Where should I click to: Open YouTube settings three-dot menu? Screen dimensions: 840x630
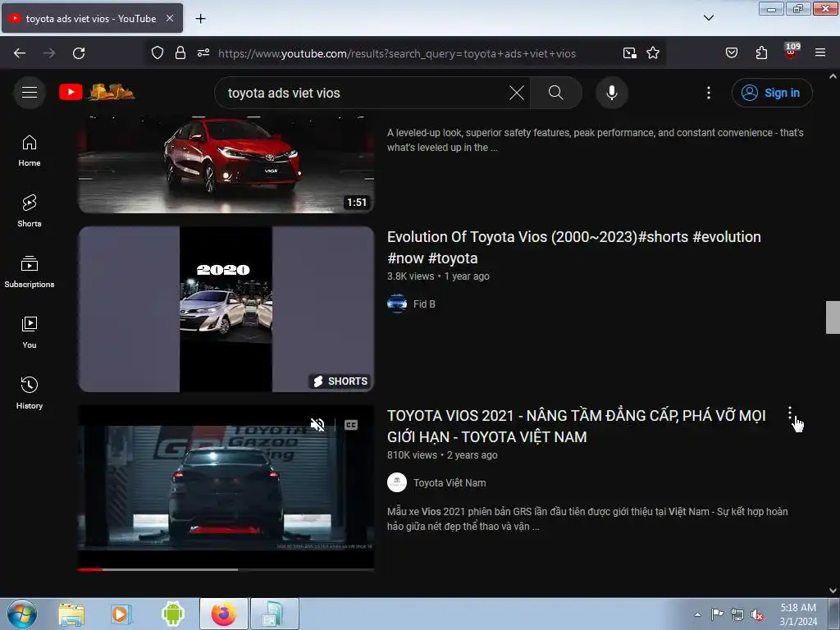[x=708, y=93]
